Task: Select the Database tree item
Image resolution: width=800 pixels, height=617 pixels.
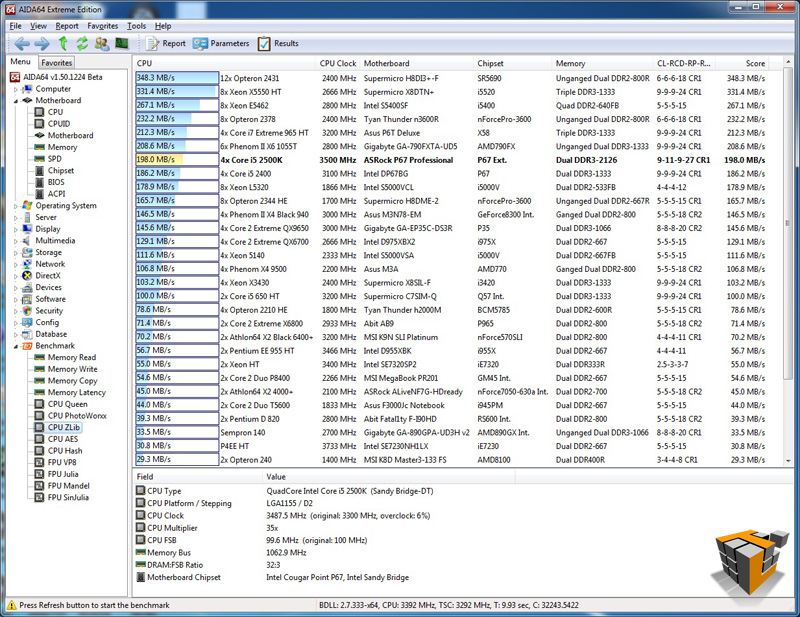Action: pyautogui.click(x=51, y=334)
